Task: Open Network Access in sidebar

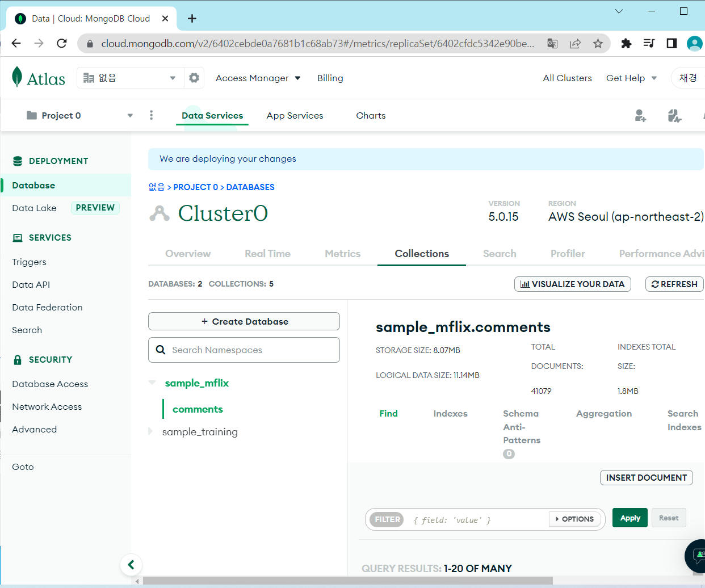Action: pyautogui.click(x=47, y=407)
